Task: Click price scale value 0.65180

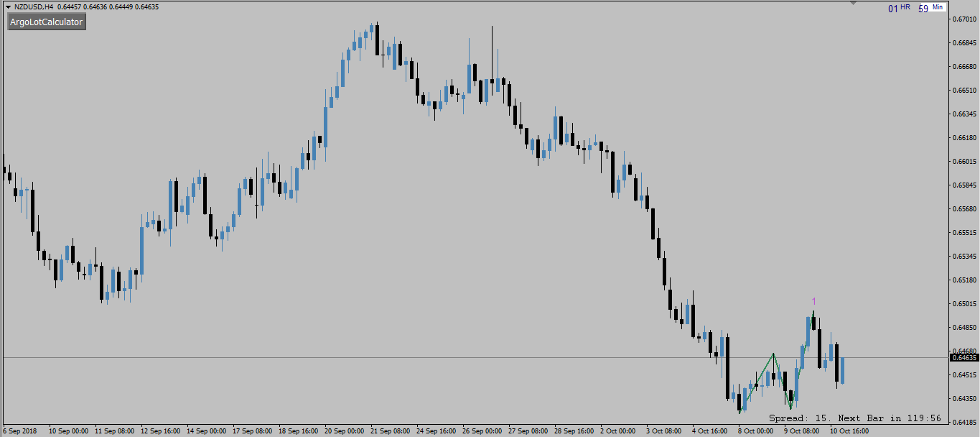Action: coord(964,280)
